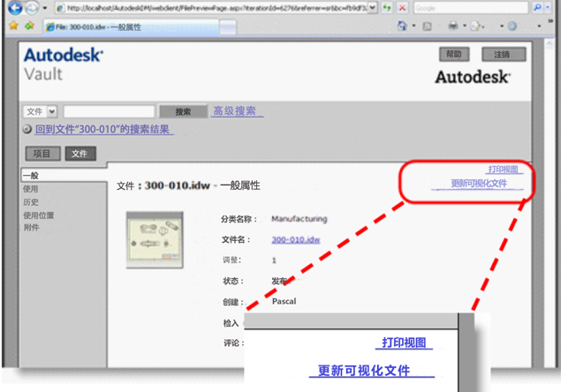Open a new blank browser tab
561x392 pixels.
[x=228, y=27]
